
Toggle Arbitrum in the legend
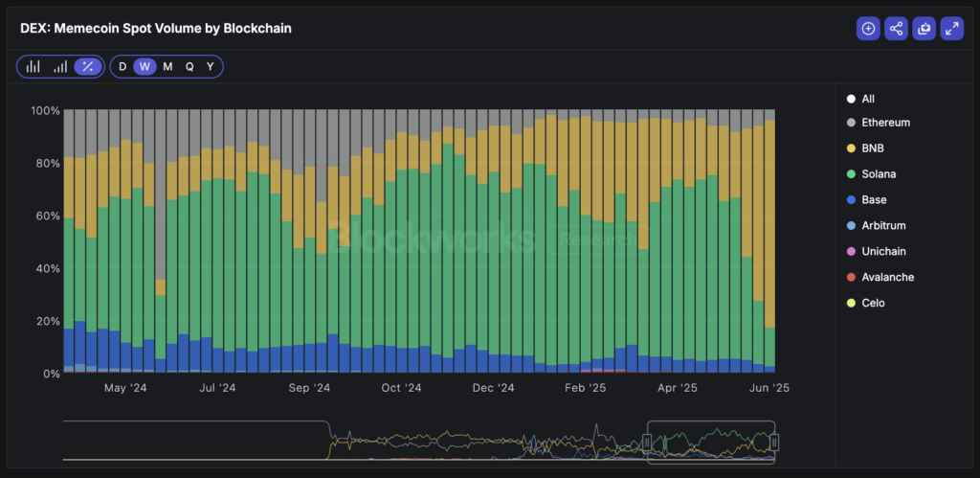coord(883,226)
